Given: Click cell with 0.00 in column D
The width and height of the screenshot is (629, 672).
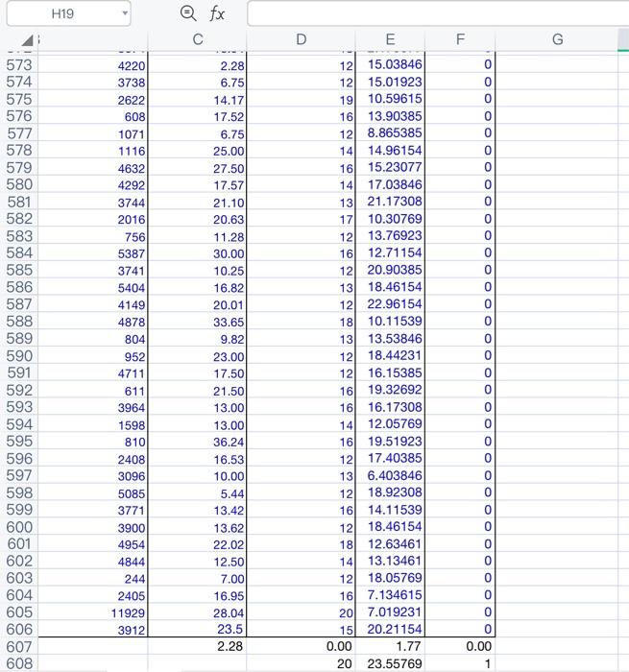Looking at the screenshot, I should [x=301, y=646].
